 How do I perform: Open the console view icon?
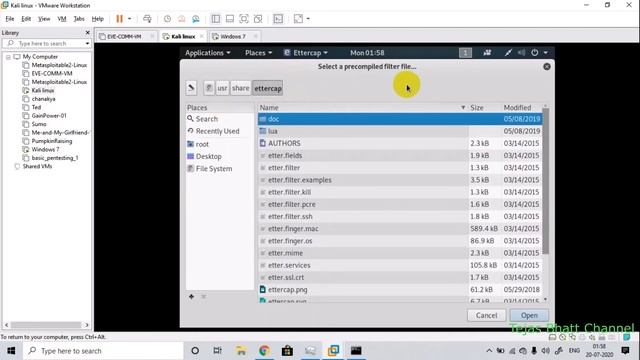coord(278,19)
